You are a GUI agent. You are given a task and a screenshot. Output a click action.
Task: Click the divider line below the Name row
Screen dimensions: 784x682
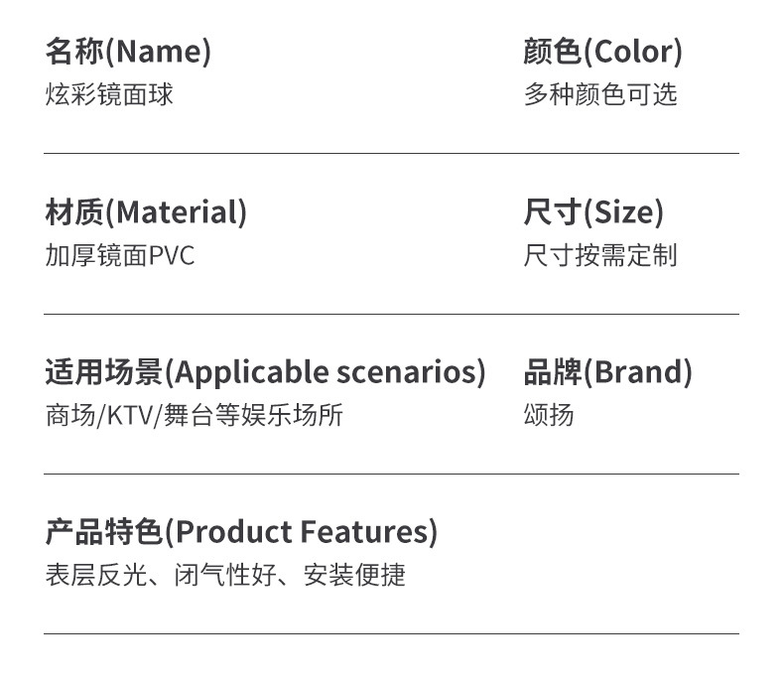pyautogui.click(x=391, y=154)
